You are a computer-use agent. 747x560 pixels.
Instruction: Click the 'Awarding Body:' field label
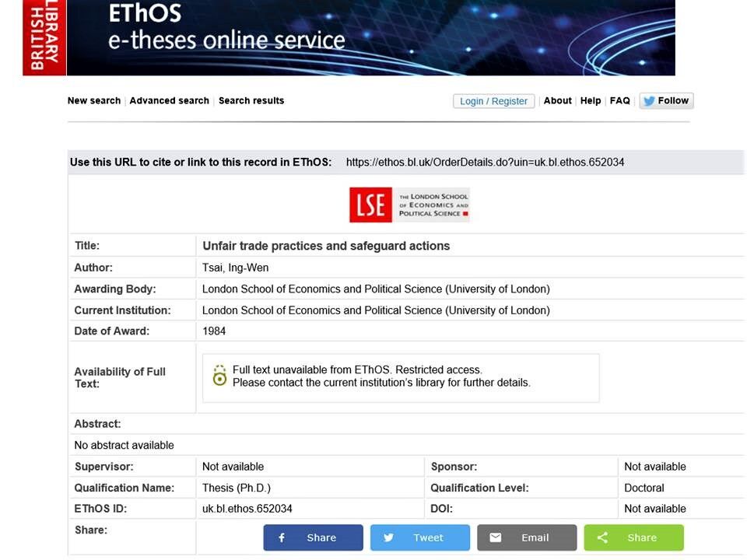click(x=115, y=289)
